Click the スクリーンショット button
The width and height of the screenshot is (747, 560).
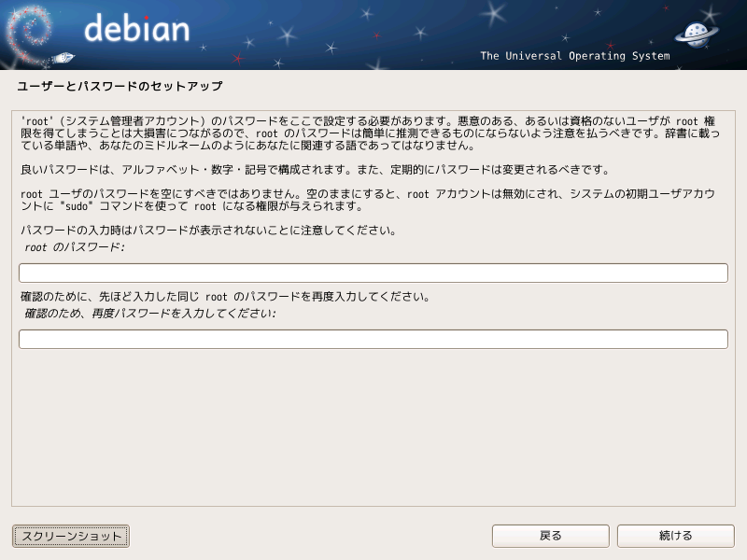coord(71,536)
